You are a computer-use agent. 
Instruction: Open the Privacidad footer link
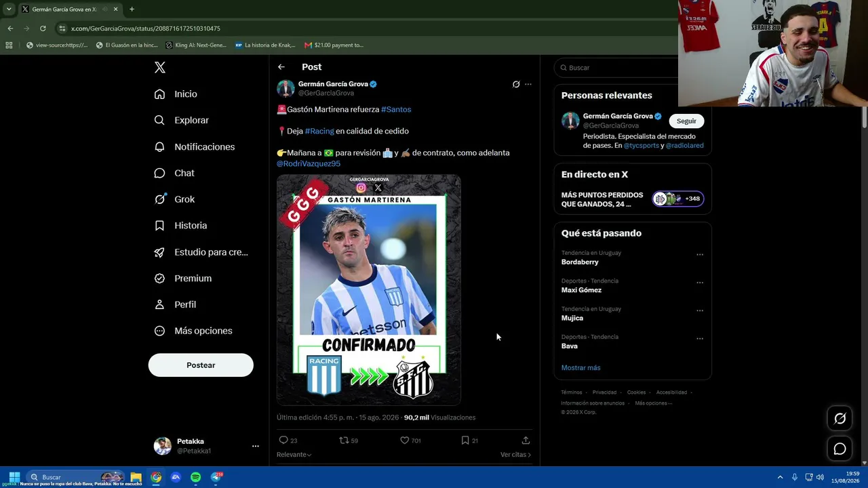pos(604,392)
